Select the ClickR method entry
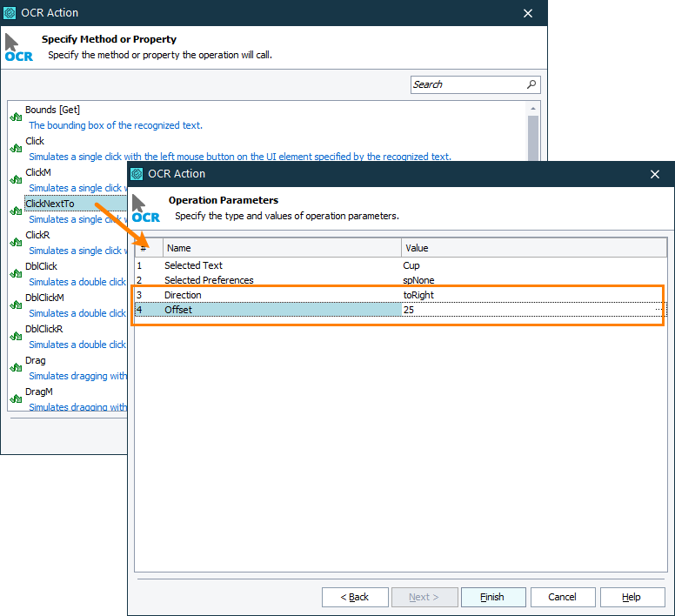 tap(37, 235)
